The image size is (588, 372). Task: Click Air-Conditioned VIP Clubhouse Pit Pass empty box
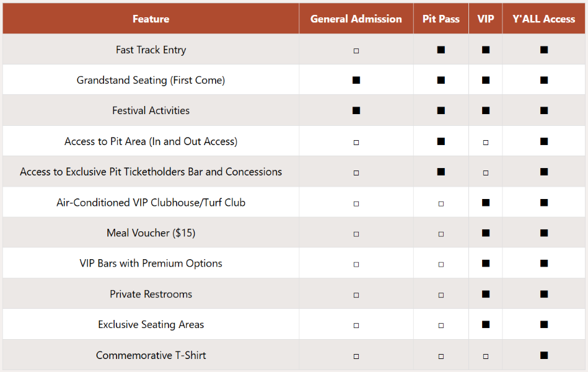(x=441, y=203)
